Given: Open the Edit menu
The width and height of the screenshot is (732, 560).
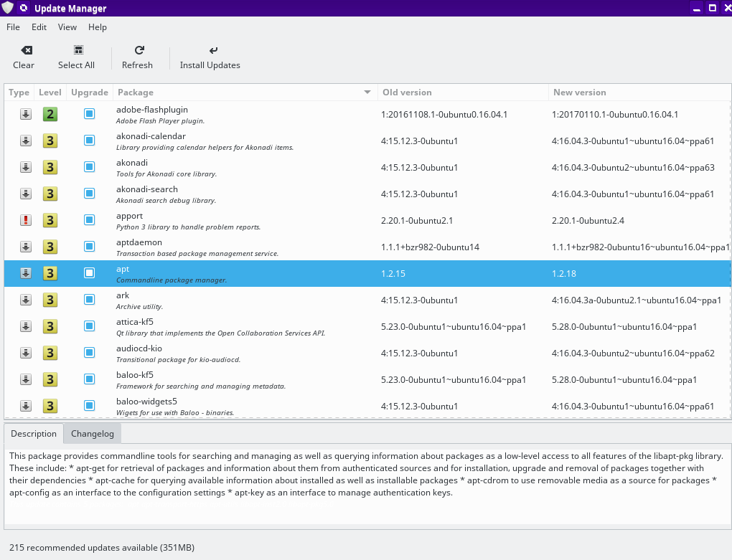Looking at the screenshot, I should [x=39, y=27].
